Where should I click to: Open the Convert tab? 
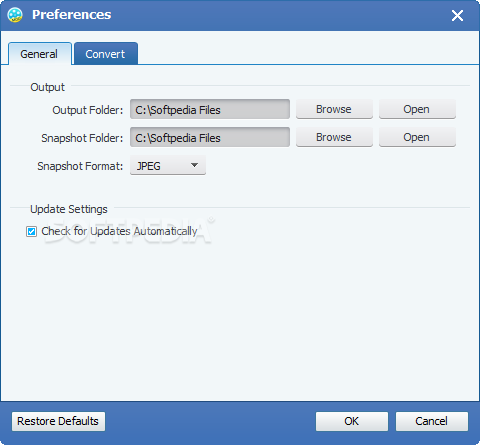[x=106, y=54]
